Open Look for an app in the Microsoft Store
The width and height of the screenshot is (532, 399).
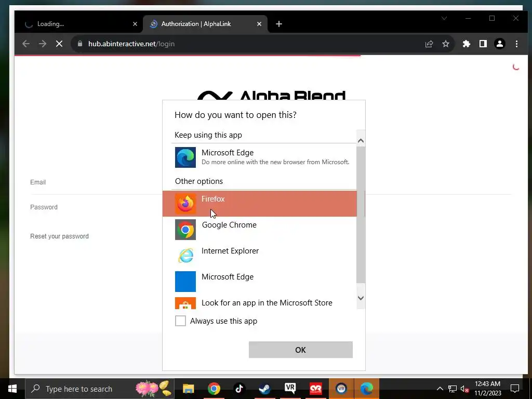point(260,303)
